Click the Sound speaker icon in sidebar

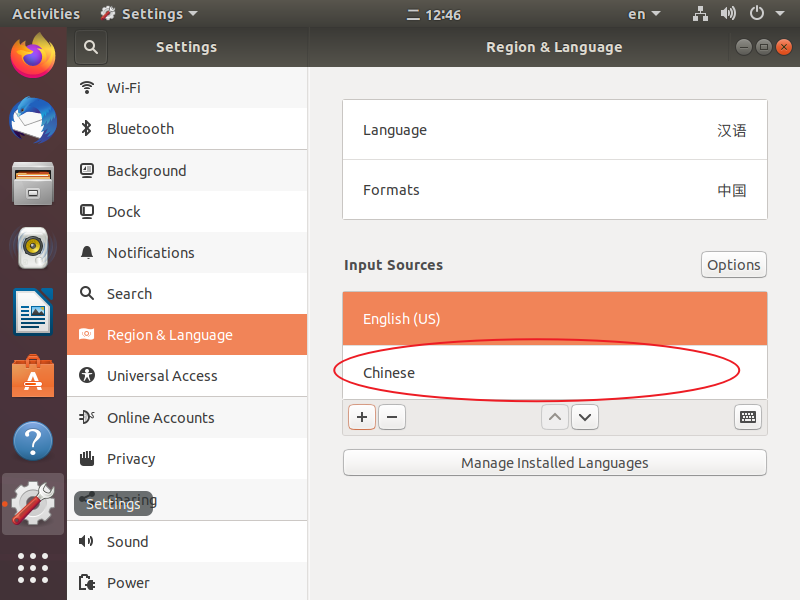click(x=86, y=541)
